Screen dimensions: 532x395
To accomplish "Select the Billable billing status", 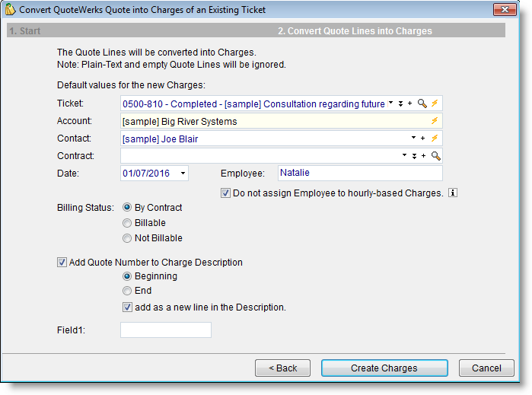I will coord(127,223).
